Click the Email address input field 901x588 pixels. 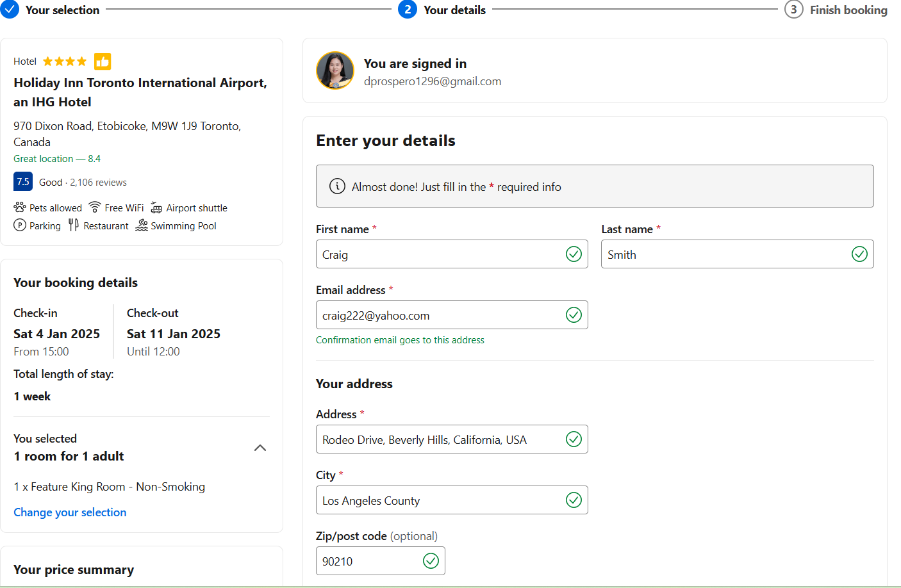[439, 315]
